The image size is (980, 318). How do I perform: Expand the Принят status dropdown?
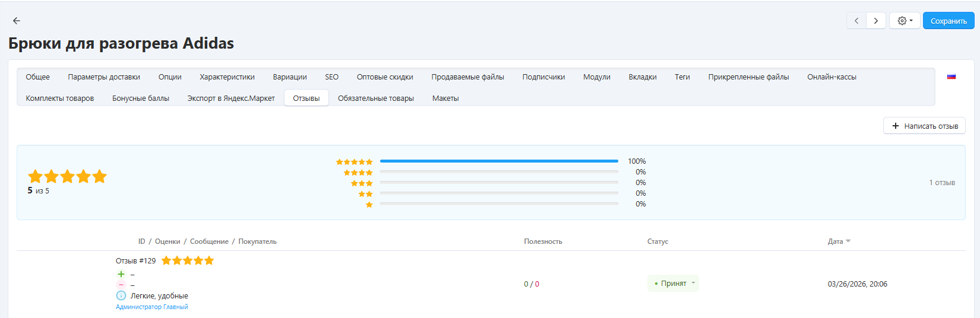[674, 284]
